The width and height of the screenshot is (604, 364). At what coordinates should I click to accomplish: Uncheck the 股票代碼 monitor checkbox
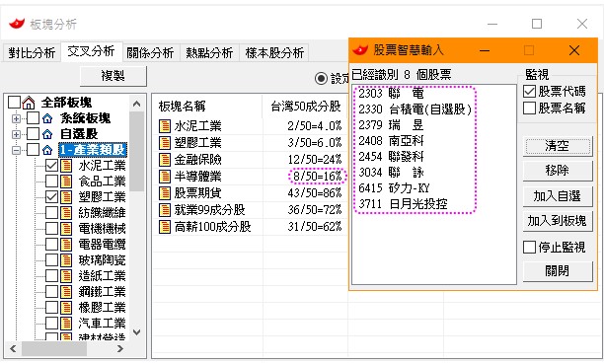click(x=530, y=92)
